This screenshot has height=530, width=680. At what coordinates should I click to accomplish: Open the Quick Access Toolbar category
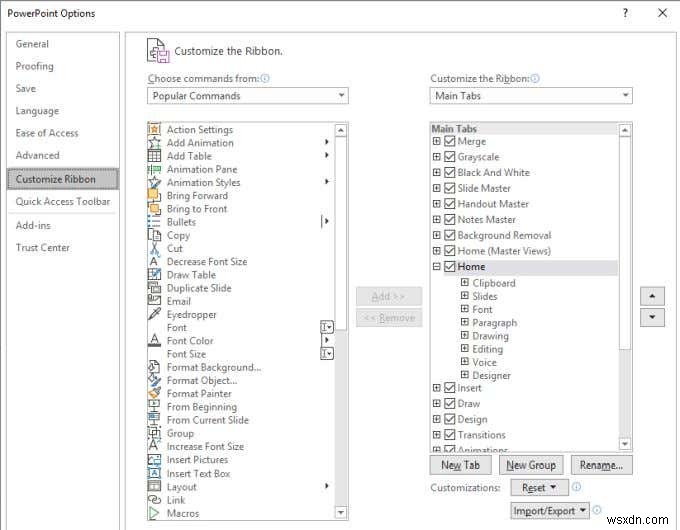[63, 201]
